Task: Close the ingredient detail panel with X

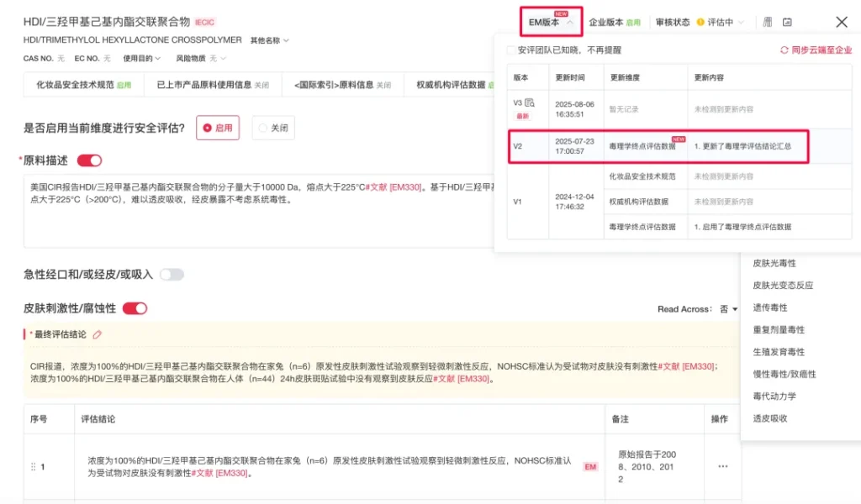Action: [841, 23]
